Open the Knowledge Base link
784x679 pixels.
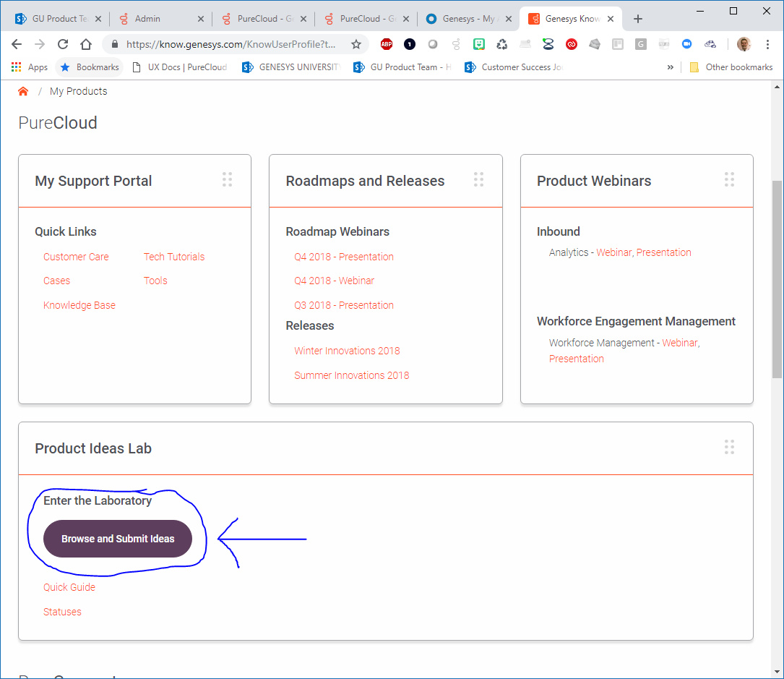79,305
